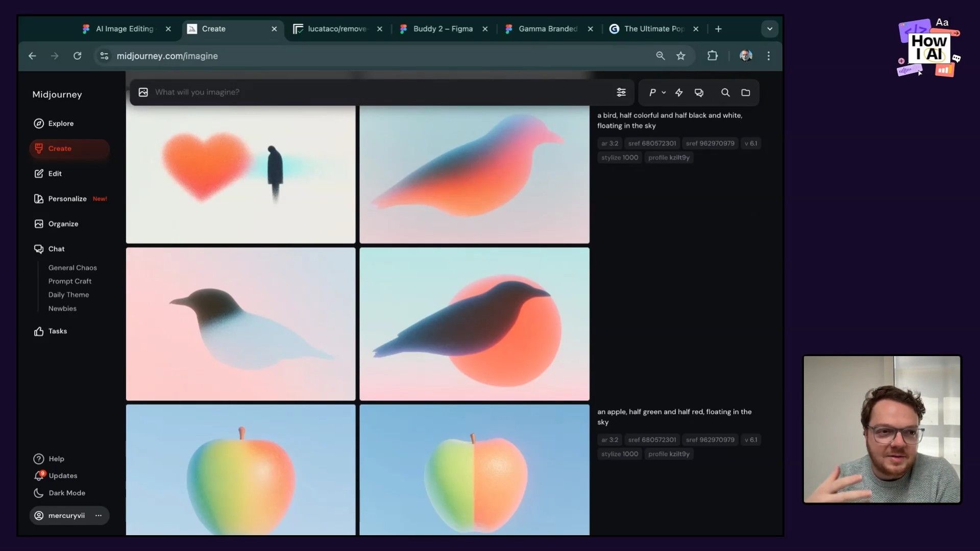
Task: Open the folder icon in create toolbar
Action: pos(746,92)
